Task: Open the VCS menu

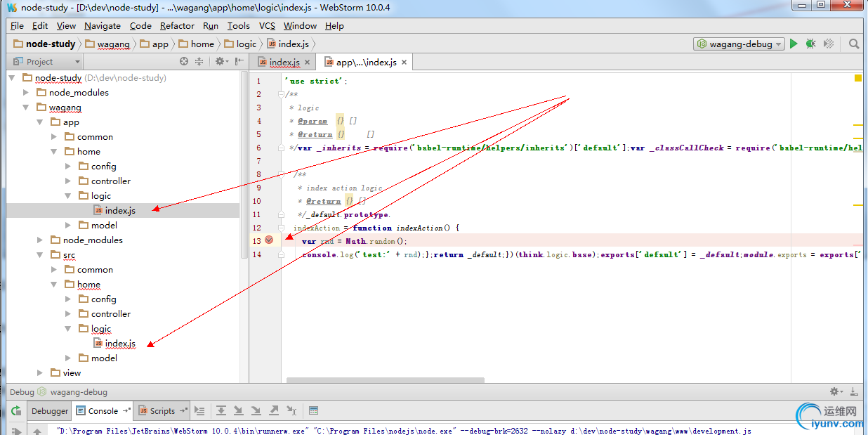Action: pyautogui.click(x=267, y=26)
